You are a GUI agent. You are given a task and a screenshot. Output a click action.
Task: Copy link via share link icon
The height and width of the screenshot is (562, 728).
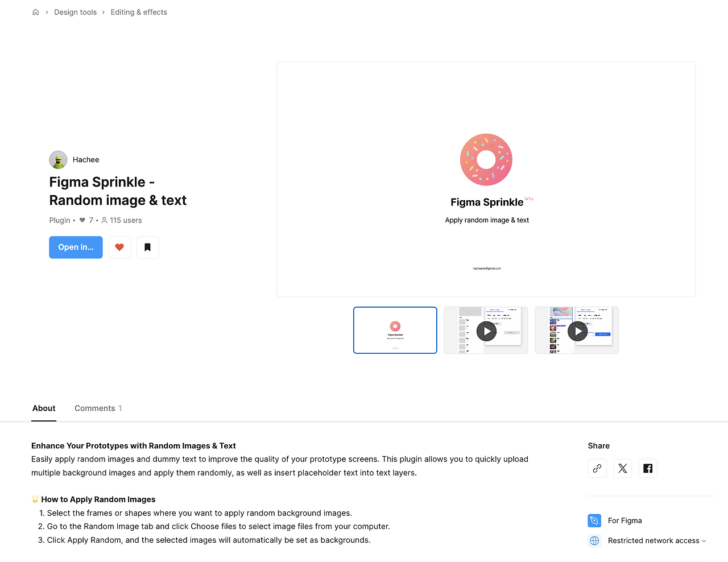pos(597,468)
